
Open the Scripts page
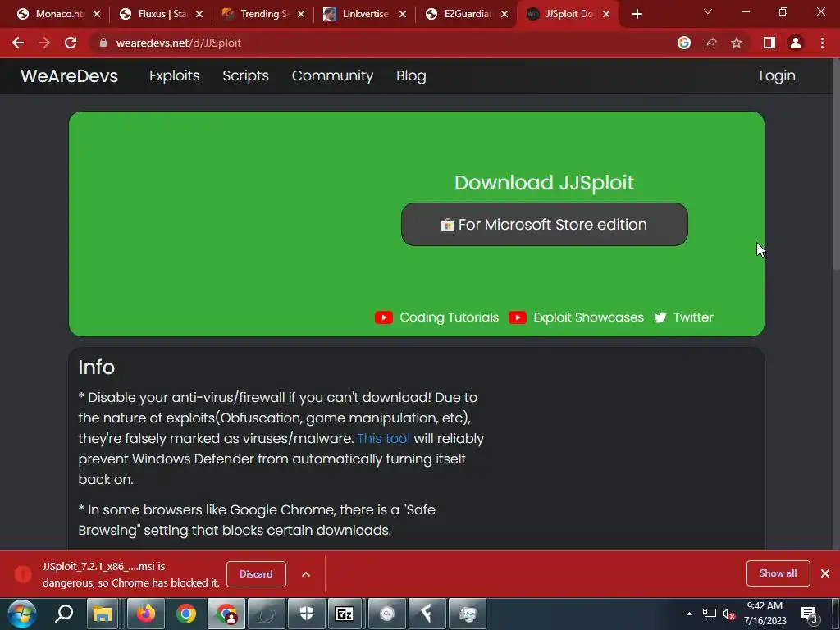click(245, 75)
